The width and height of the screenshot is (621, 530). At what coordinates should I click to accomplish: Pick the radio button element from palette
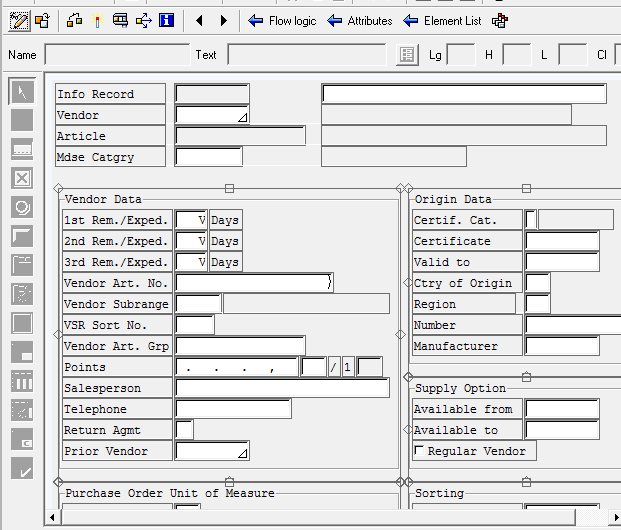click(x=22, y=207)
